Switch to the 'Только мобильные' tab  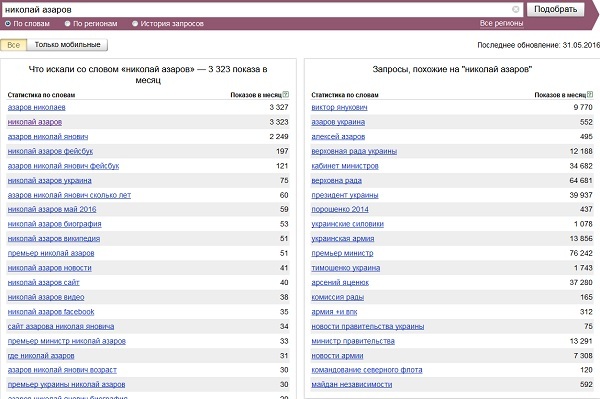tap(67, 45)
